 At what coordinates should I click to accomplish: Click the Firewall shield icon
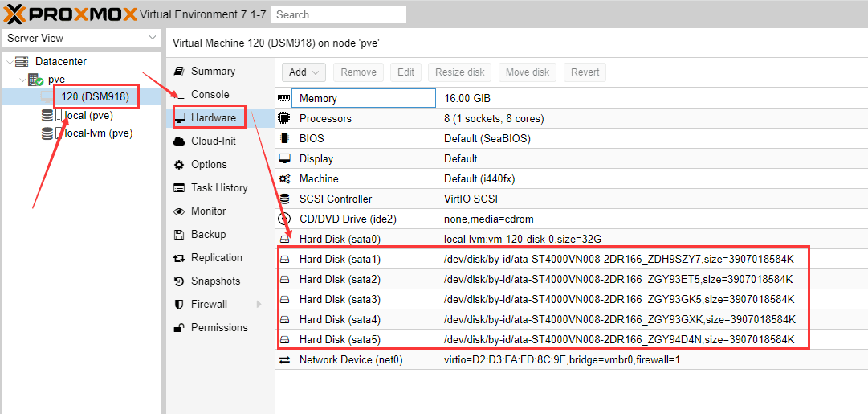coord(179,304)
